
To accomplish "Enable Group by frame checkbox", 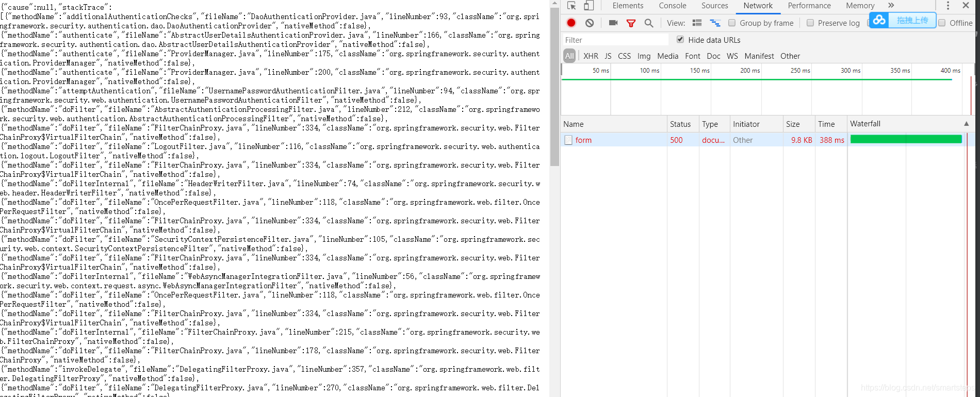I will point(731,23).
